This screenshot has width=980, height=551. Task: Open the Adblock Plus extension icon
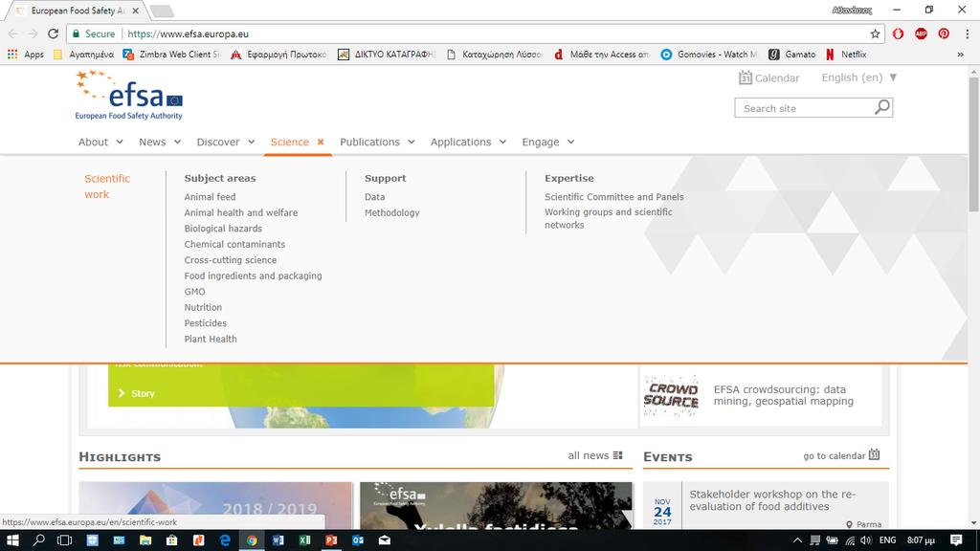[921, 33]
